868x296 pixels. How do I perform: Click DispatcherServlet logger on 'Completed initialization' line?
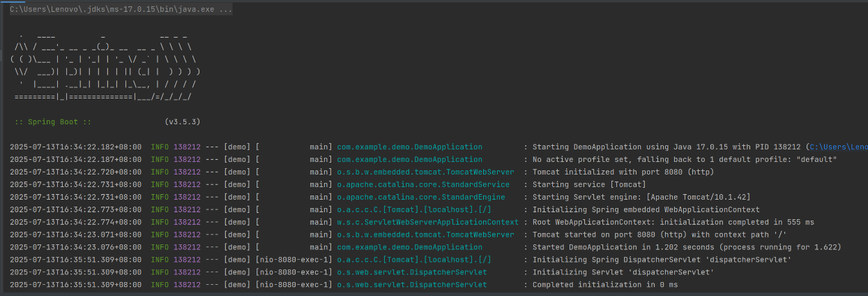pos(412,286)
